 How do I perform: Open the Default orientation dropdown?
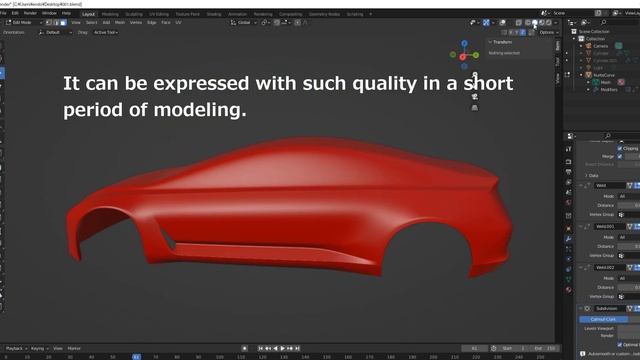click(x=55, y=32)
